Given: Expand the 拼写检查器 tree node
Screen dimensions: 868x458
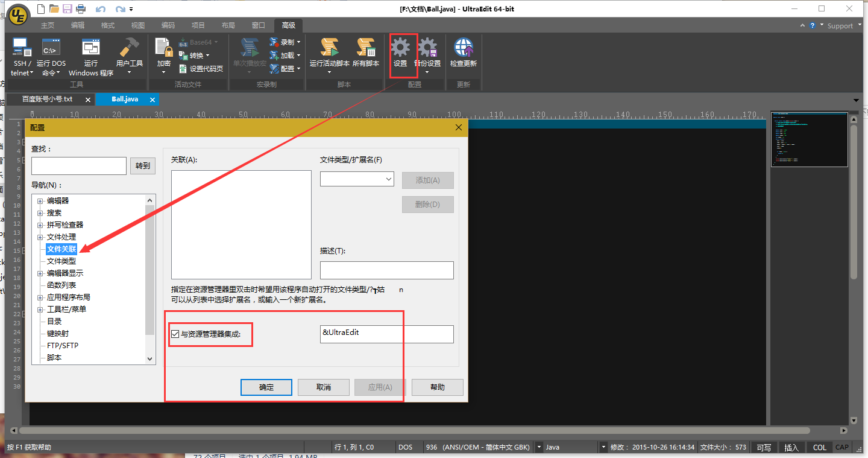Looking at the screenshot, I should point(40,225).
